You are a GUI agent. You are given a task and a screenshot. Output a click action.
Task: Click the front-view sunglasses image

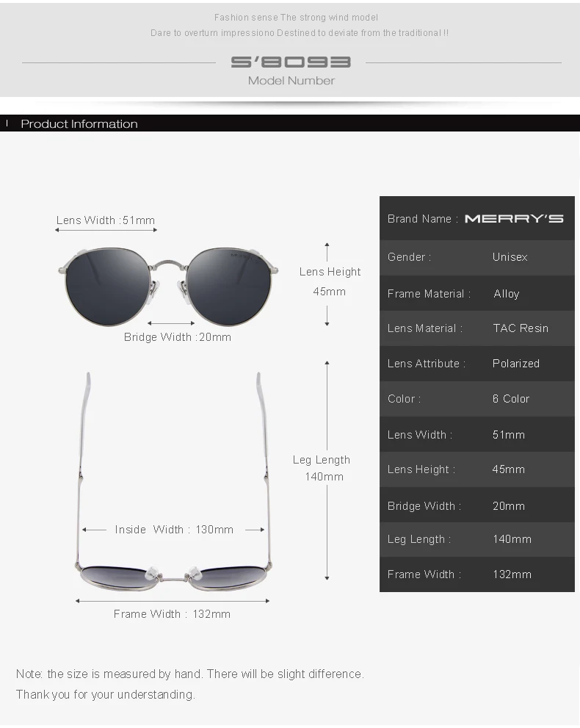coord(168,286)
